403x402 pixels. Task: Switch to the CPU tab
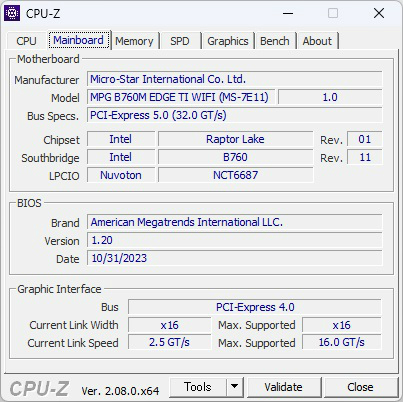coord(26,41)
